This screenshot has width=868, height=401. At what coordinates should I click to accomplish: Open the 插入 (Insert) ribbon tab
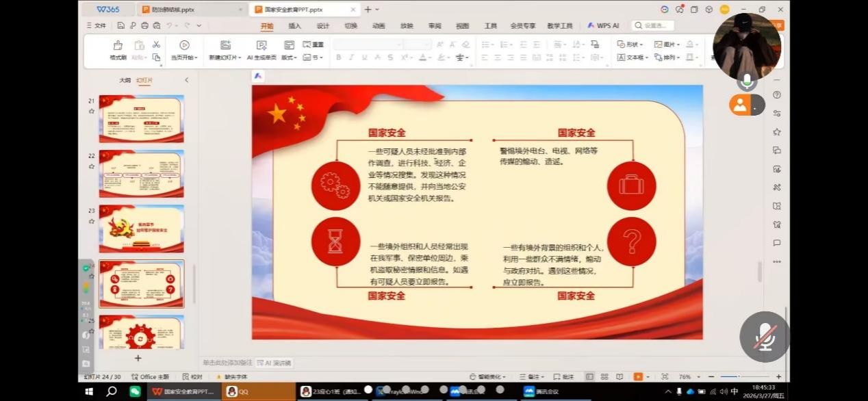point(294,26)
